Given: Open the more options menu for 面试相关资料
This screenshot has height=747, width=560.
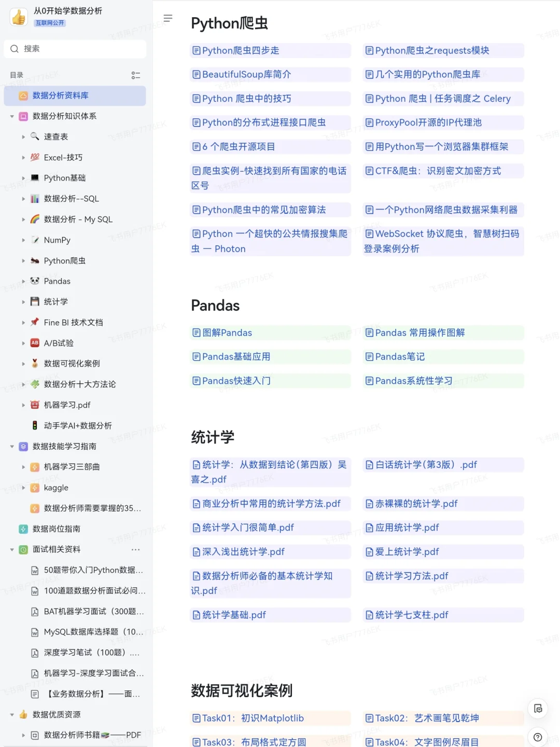Looking at the screenshot, I should (x=136, y=549).
